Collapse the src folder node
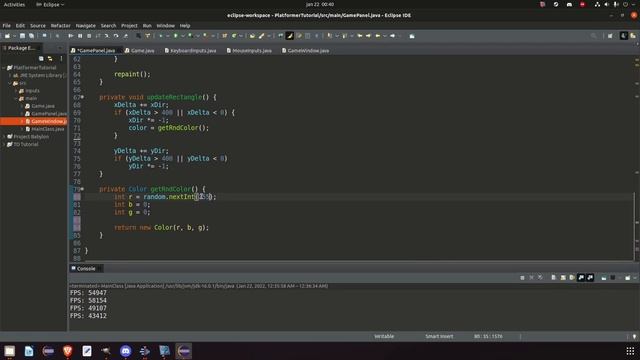Screen dimensions: 640x360 [10, 83]
